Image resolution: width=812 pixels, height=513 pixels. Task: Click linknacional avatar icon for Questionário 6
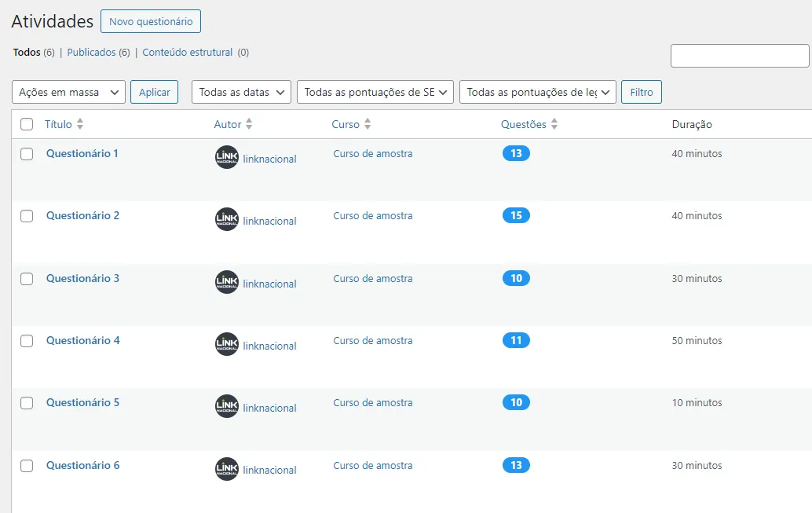226,469
